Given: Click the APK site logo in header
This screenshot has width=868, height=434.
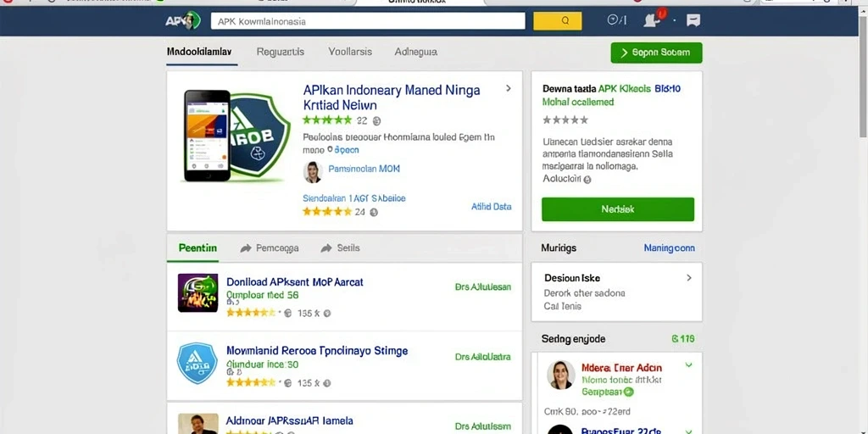Looking at the screenshot, I should click(x=182, y=21).
